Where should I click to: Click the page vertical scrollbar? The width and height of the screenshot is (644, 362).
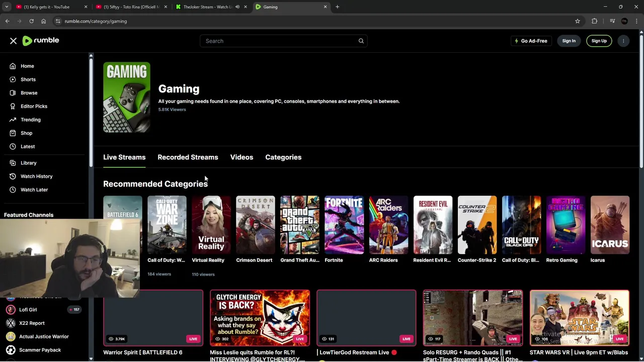click(x=641, y=101)
